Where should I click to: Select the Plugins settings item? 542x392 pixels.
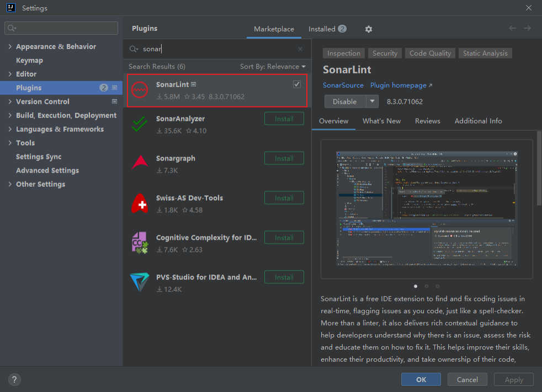[x=61, y=88]
